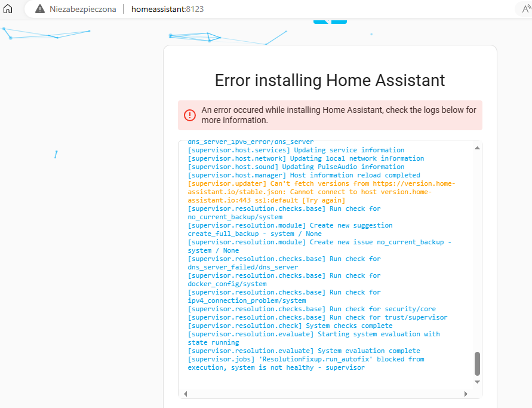532x408 pixels.
Task: Click the 'Host information reload completed' log line
Action: pyautogui.click(x=304, y=175)
